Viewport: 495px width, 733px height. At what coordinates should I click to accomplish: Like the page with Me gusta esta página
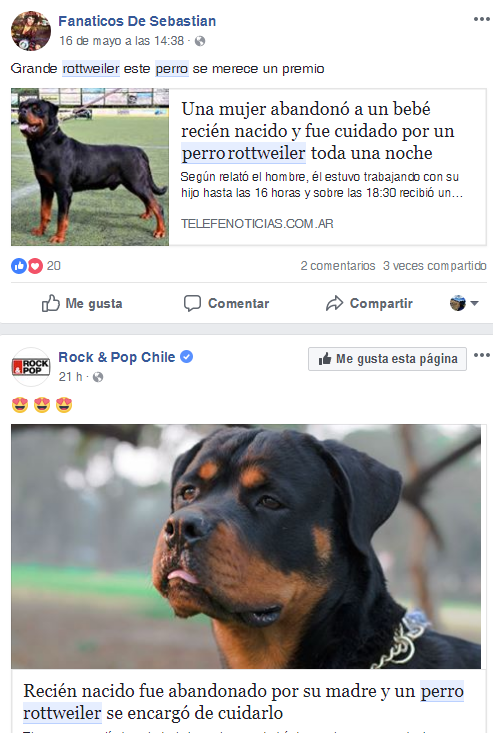(x=387, y=359)
